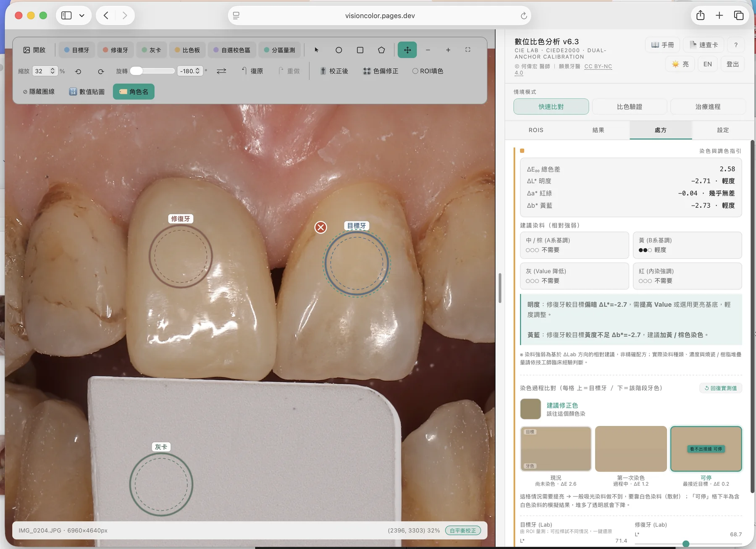Click the 灰卡 ROI circle on the image

pyautogui.click(x=161, y=484)
